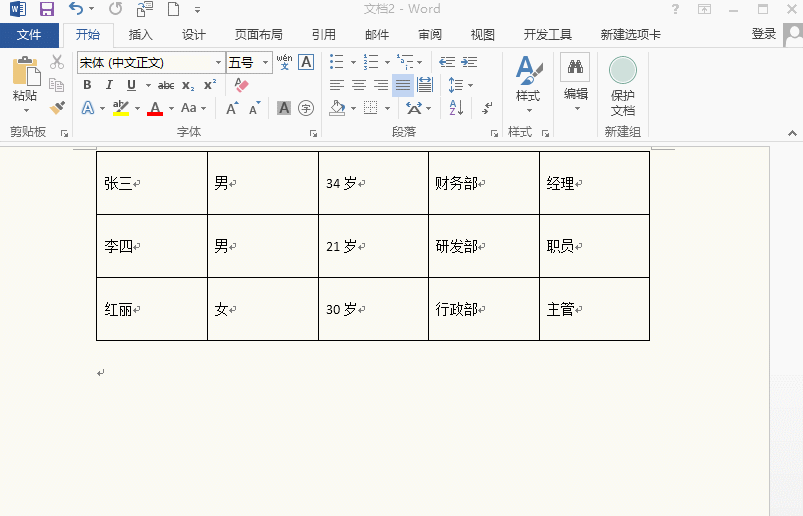Toggle bold formatting
803x516 pixels.
(x=87, y=85)
